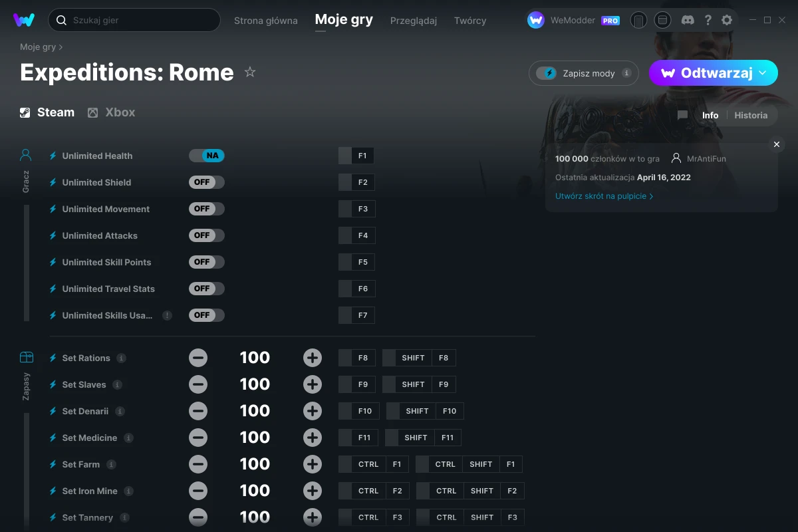Decrease the Set Denarii value

[198, 411]
